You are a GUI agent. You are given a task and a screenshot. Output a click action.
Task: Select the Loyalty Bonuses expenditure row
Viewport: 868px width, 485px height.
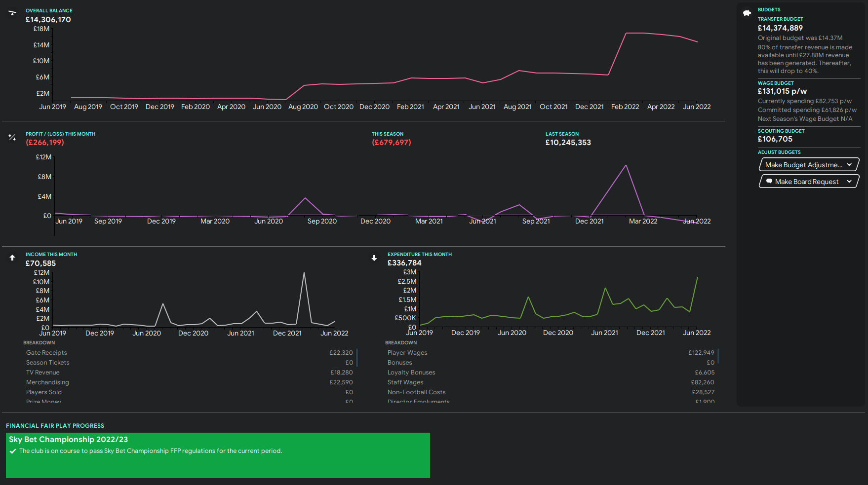coord(551,373)
